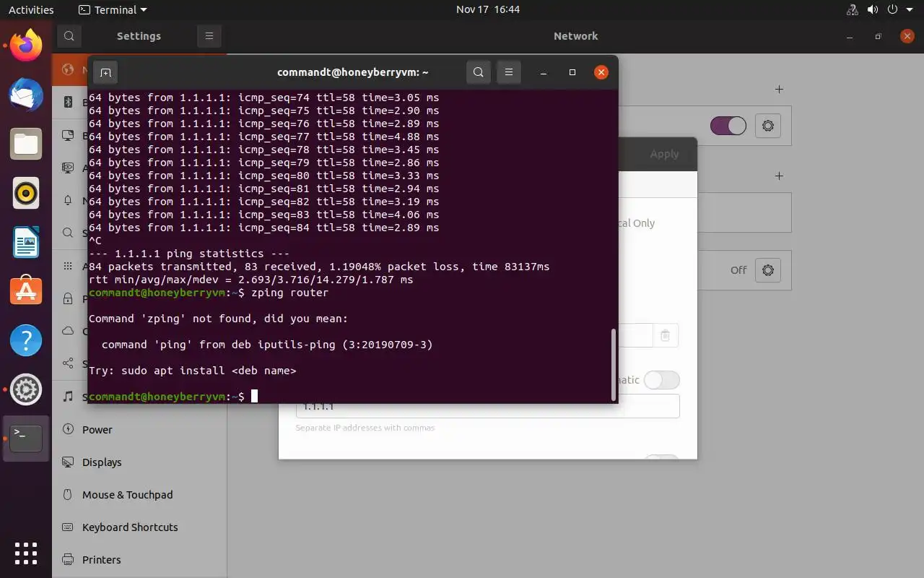The width and height of the screenshot is (924, 578).
Task: Click the Terminal search icon
Action: coord(478,72)
